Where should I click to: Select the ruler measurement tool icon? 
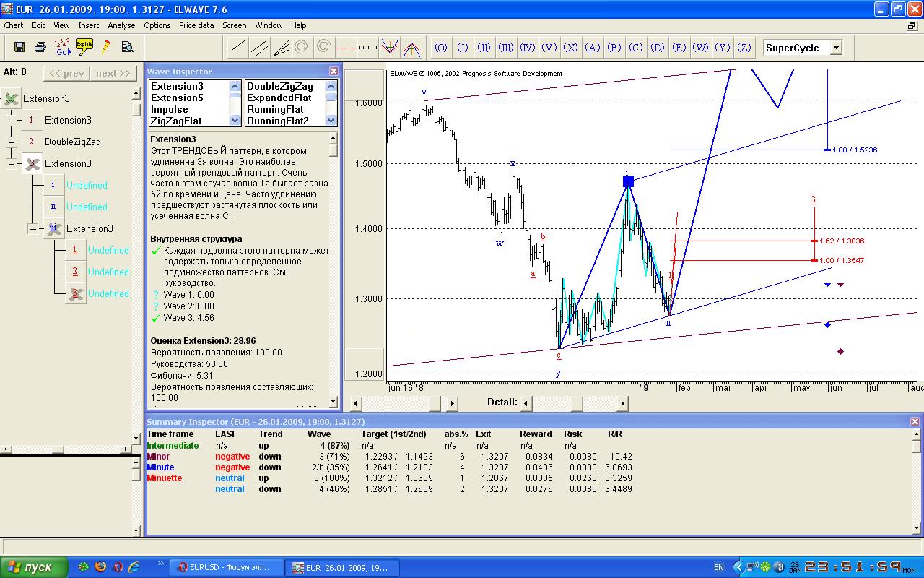click(368, 47)
